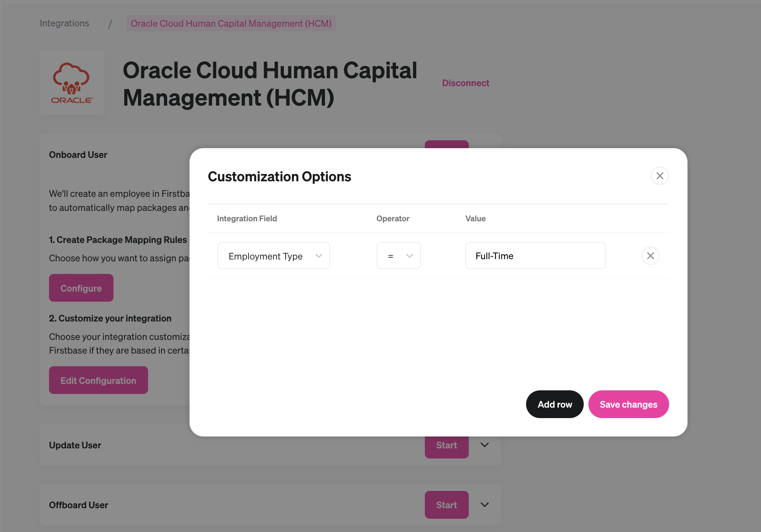
Task: Click '1. Create Package Mapping Rules' heading
Action: point(118,240)
